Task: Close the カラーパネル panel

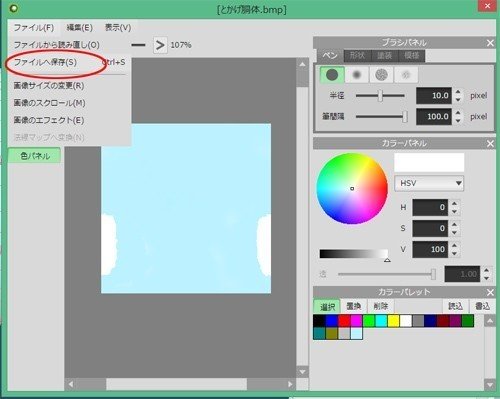Action: (490, 144)
